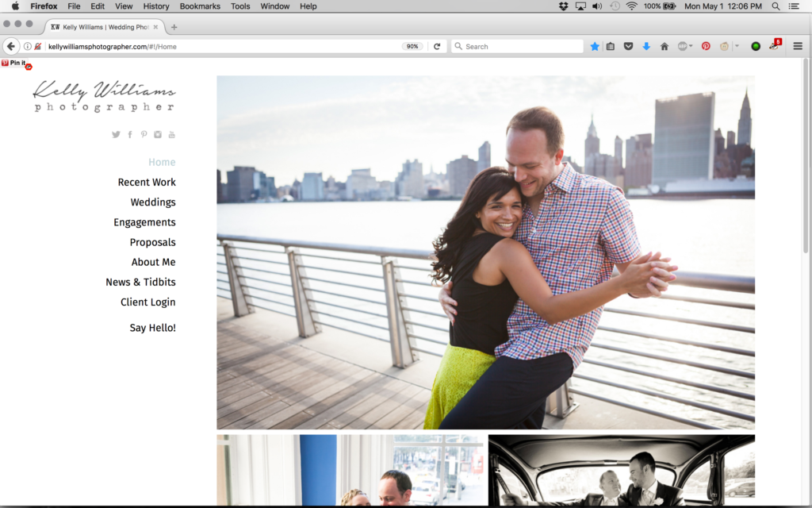Open the Weddings gallery link
812x508 pixels.
pos(153,202)
